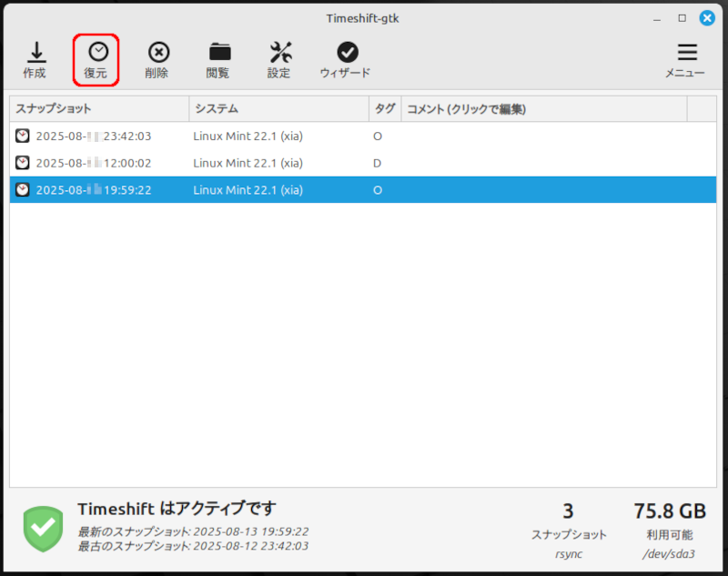The image size is (728, 576).
Task: Maximize the Timeshift-gtk window
Action: [682, 18]
